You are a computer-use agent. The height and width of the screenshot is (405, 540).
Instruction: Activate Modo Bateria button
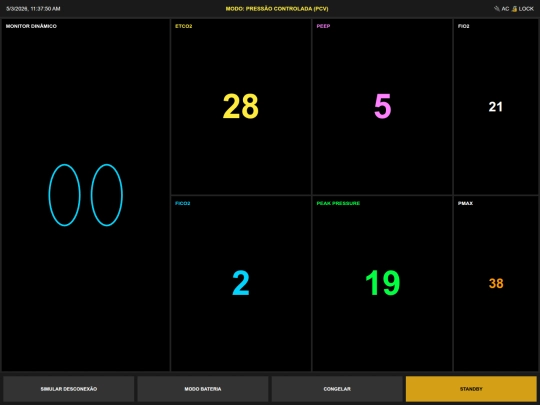point(202,389)
